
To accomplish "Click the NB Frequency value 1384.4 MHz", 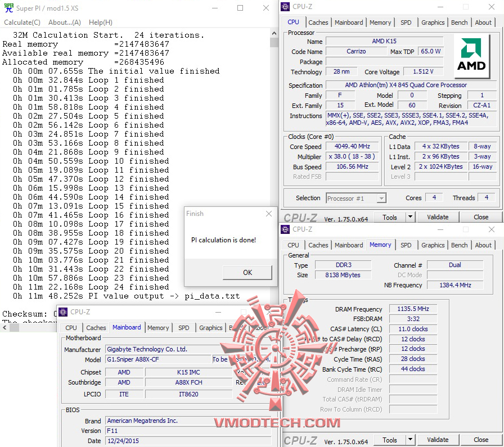I will point(455,285).
